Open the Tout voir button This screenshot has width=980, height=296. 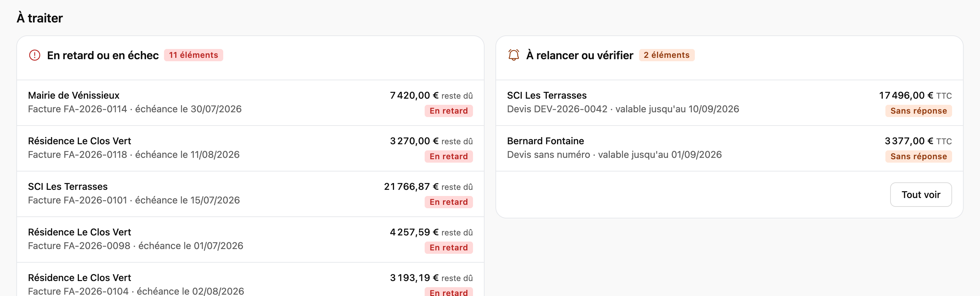[x=921, y=194]
